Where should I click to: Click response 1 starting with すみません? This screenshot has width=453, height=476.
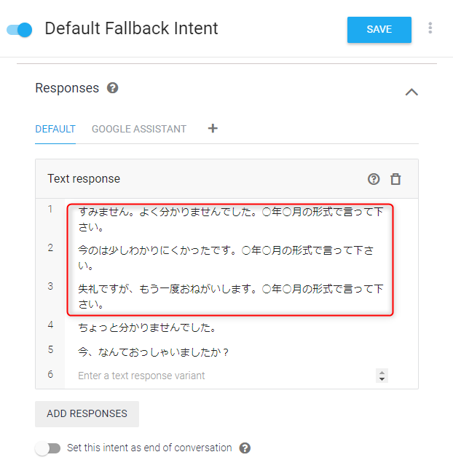(x=230, y=219)
